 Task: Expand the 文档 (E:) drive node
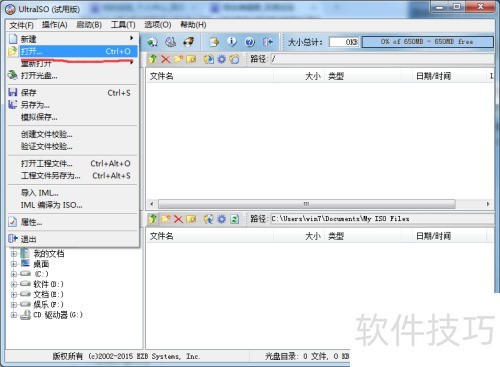pyautogui.click(x=14, y=294)
